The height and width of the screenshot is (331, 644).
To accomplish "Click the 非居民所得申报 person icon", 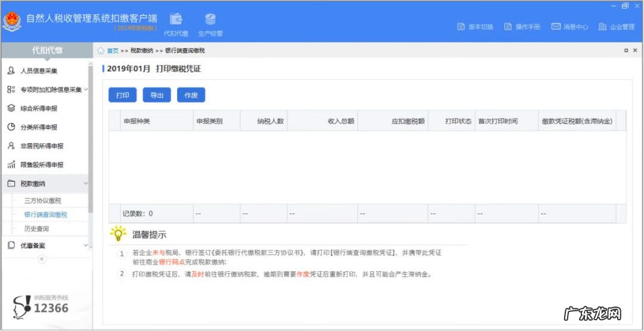I will [x=11, y=146].
